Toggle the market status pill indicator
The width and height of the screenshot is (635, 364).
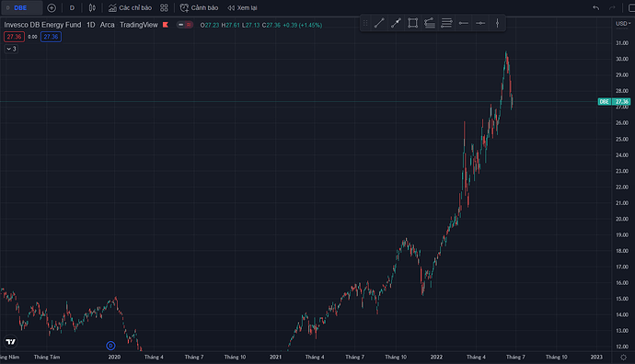pyautogui.click(x=185, y=25)
